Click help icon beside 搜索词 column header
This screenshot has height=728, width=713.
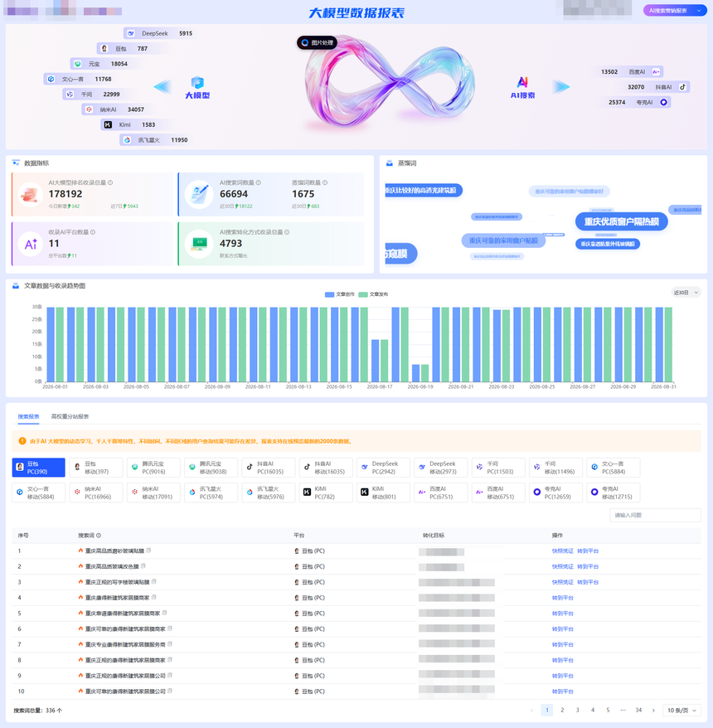(x=99, y=536)
